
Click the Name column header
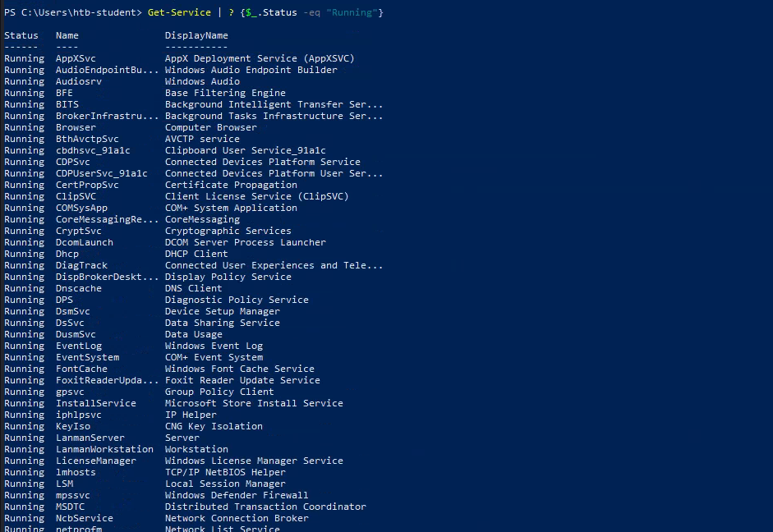(67, 35)
